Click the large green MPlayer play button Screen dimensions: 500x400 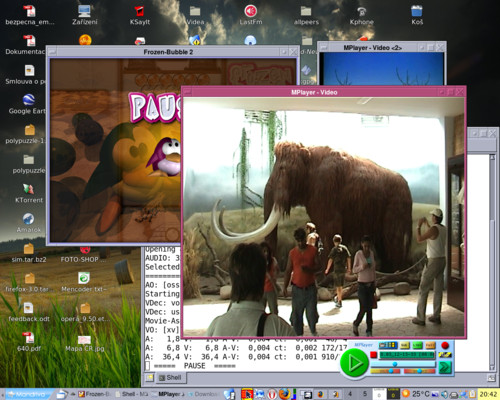pos(354,363)
